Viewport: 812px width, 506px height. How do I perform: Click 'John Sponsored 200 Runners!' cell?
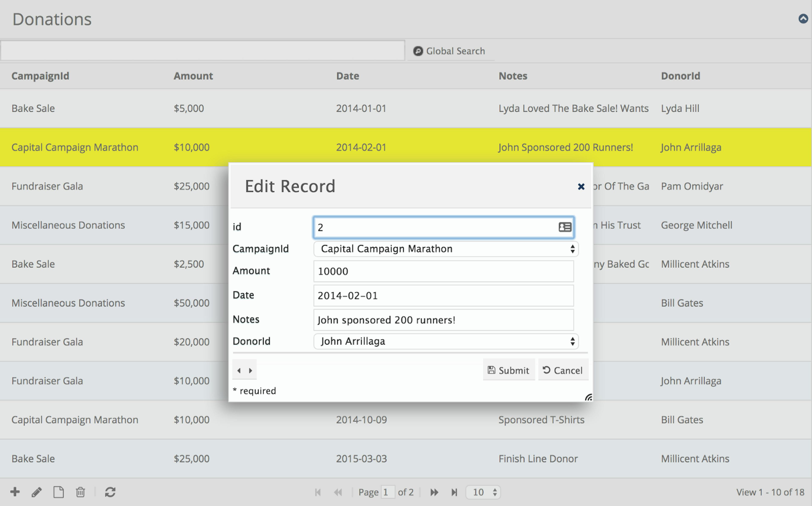(x=566, y=148)
